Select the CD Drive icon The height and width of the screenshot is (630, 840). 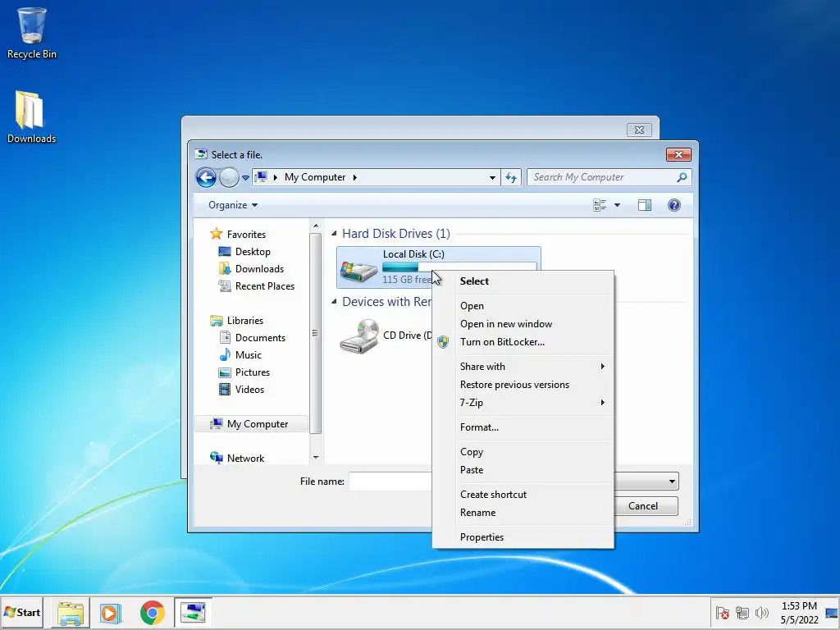tap(359, 336)
